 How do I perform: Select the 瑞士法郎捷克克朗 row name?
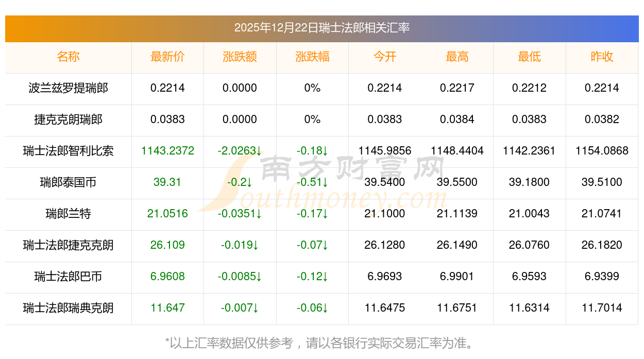(x=68, y=245)
